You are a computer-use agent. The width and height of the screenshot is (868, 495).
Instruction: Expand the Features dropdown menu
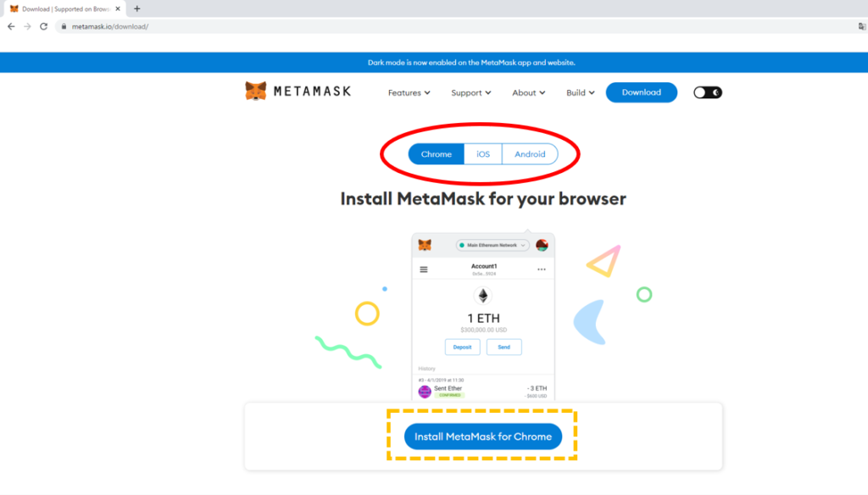[x=409, y=92]
